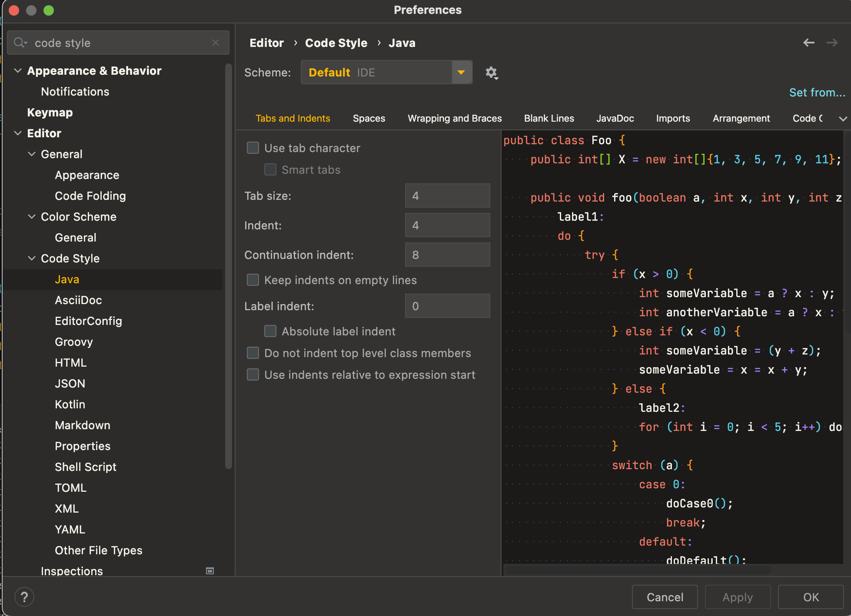Enable Use tab character checkbox
The image size is (851, 616).
coord(253,148)
